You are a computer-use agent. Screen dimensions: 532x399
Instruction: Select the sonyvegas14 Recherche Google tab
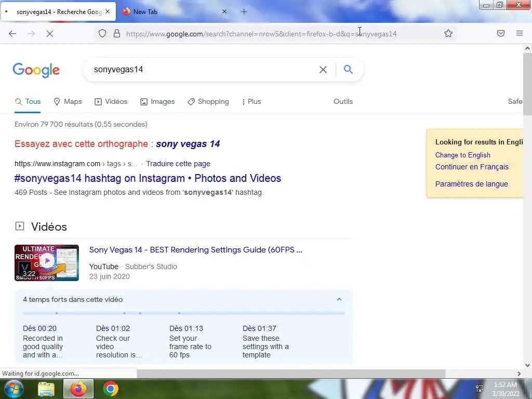click(58, 12)
